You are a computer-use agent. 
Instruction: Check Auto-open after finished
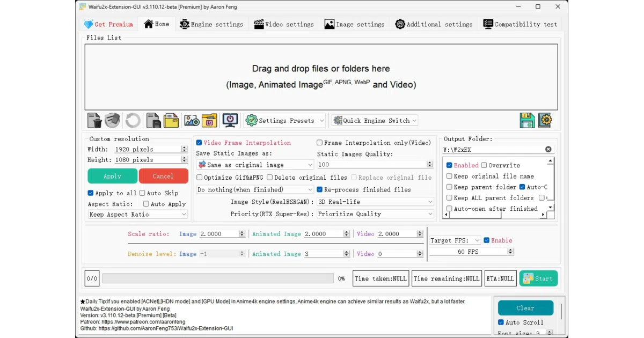pyautogui.click(x=449, y=209)
